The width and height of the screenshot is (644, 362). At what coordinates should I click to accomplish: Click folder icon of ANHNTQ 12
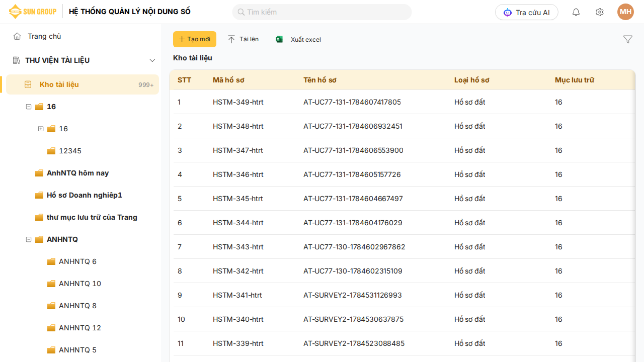[51, 328]
